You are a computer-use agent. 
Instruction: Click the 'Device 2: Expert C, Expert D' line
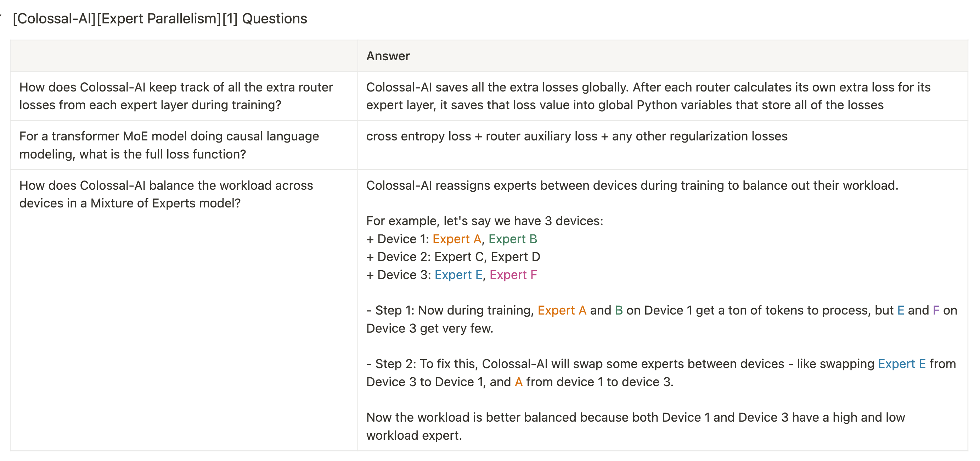tap(453, 257)
